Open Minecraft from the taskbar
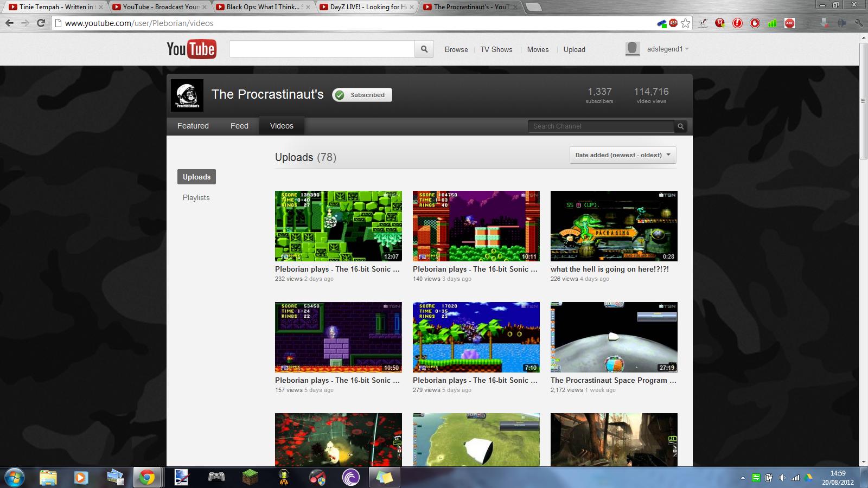The image size is (868, 488). [x=250, y=477]
